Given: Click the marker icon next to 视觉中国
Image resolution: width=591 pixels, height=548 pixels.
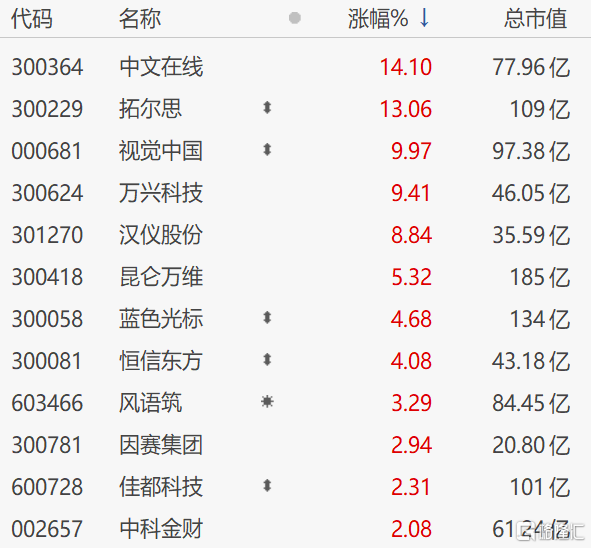Looking at the screenshot, I should coord(267,150).
